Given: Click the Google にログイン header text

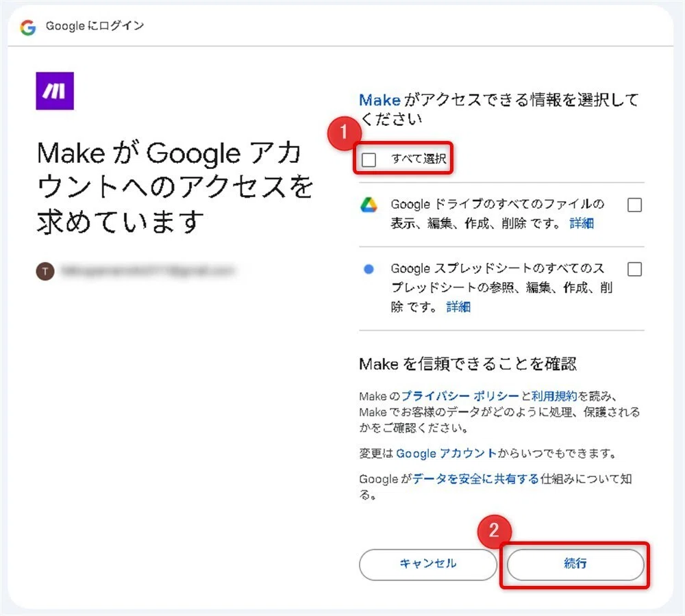Looking at the screenshot, I should point(95,26).
